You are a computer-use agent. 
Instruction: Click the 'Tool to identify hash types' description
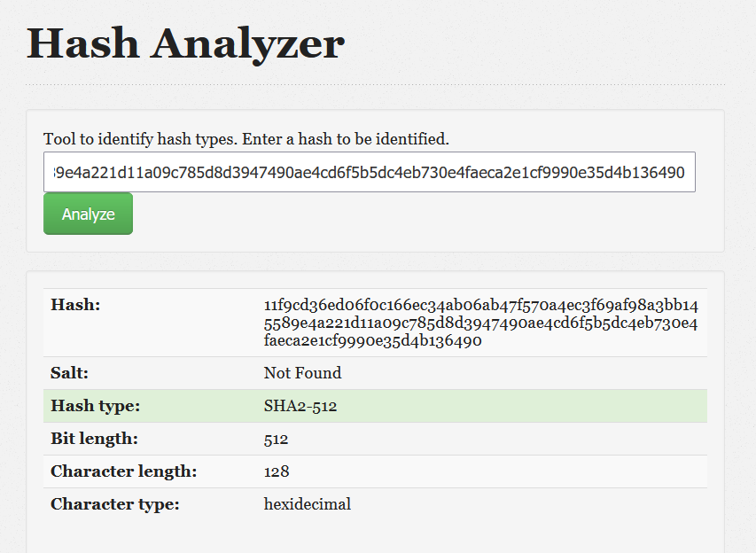click(x=246, y=139)
